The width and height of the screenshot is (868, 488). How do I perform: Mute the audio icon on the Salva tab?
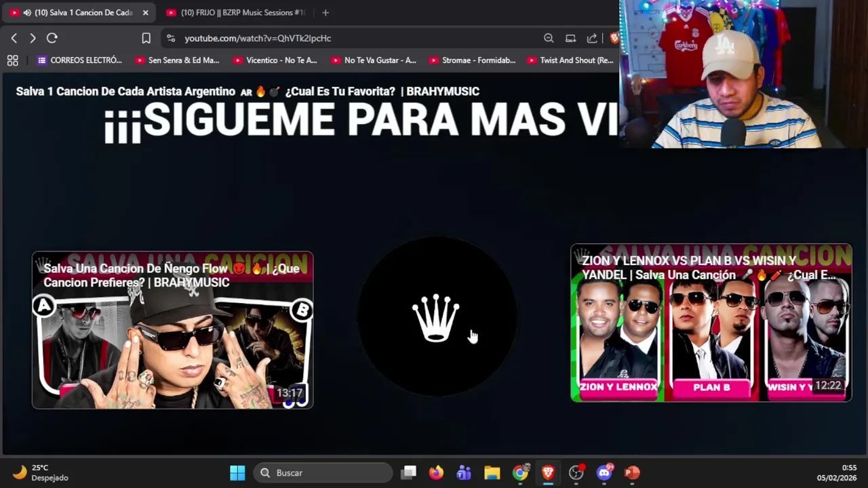click(x=27, y=13)
